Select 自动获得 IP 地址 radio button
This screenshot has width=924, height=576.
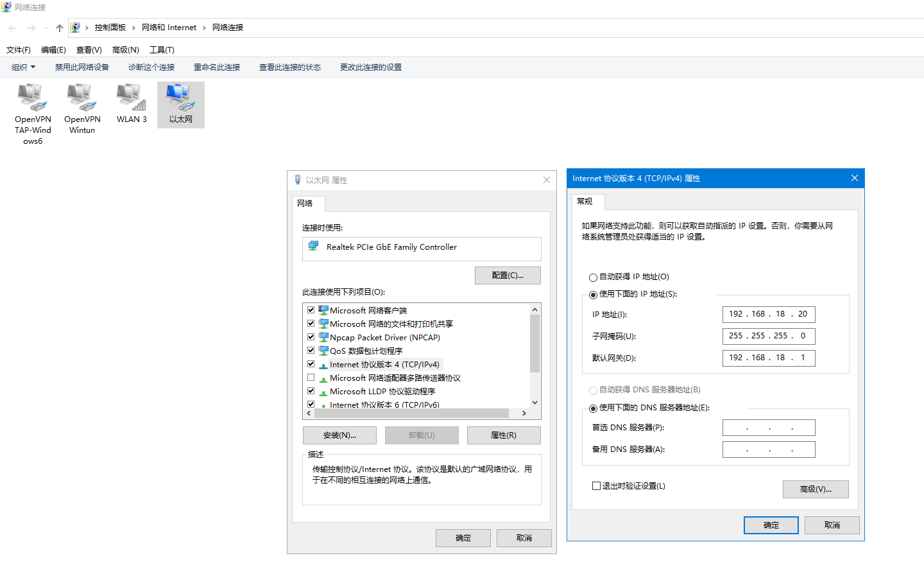pos(593,277)
